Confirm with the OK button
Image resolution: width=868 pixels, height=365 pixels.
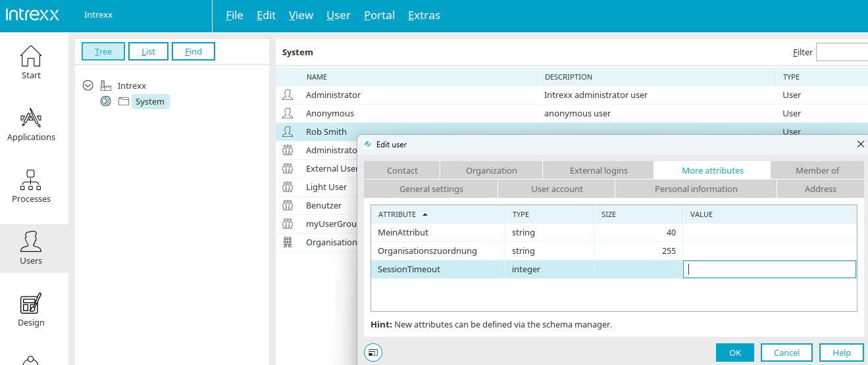[x=736, y=353]
